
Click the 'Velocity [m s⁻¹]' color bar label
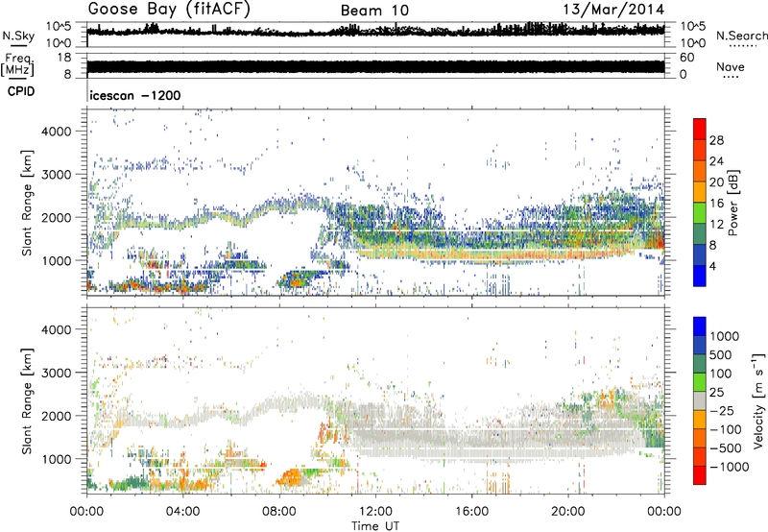coord(758,400)
